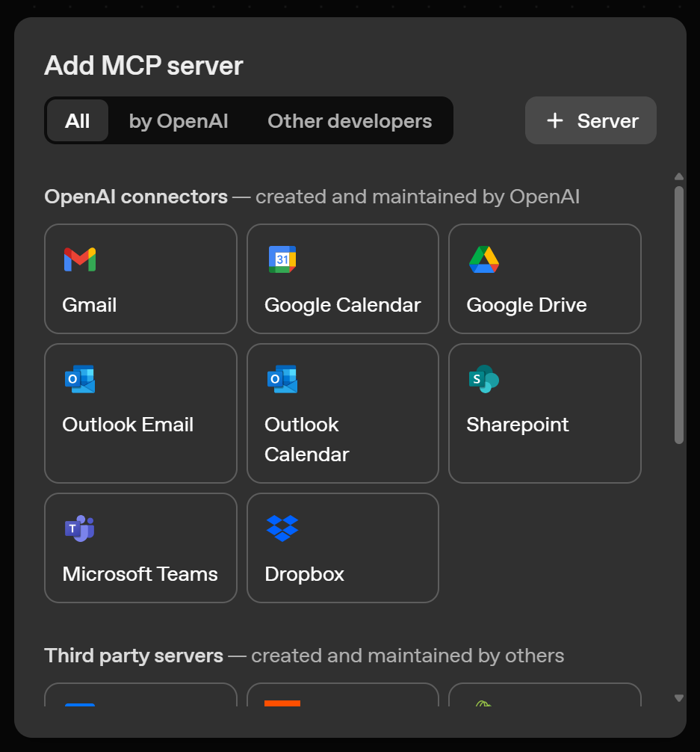This screenshot has height=752, width=700.
Task: Click the Server button to add one
Action: [x=590, y=120]
